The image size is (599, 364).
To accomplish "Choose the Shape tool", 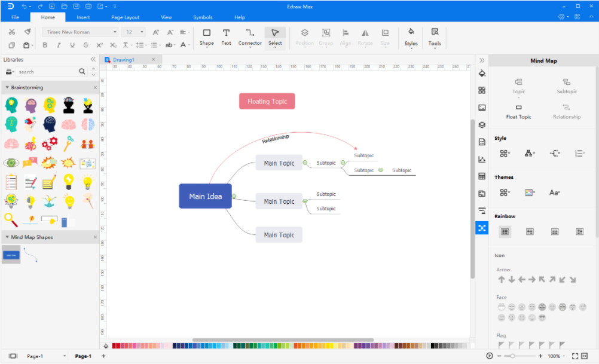I will (x=206, y=36).
